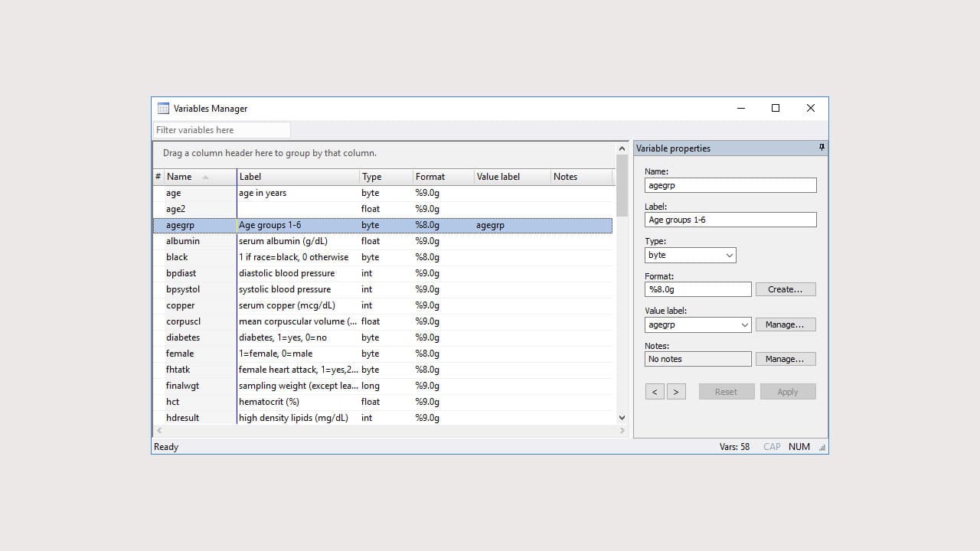Click the NUM indicator in the status bar
Image resolution: width=980 pixels, height=551 pixels.
point(799,446)
